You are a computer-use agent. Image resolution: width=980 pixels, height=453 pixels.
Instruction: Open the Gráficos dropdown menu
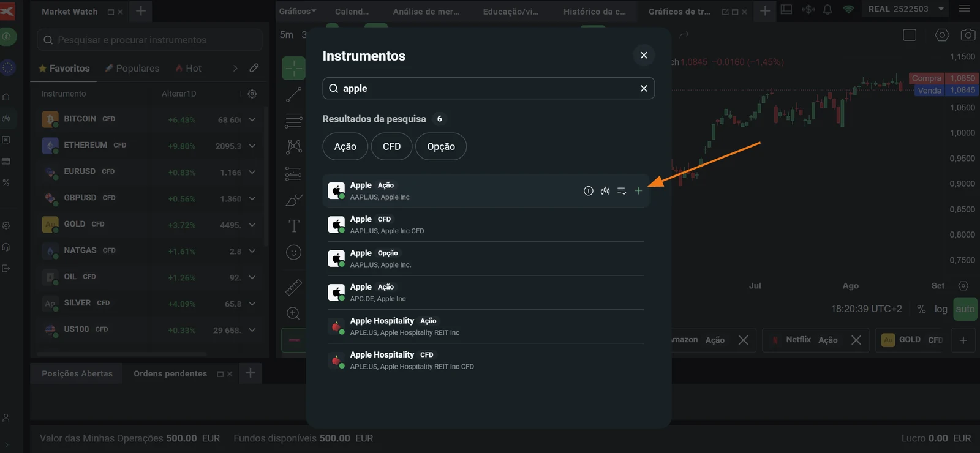pyautogui.click(x=298, y=11)
